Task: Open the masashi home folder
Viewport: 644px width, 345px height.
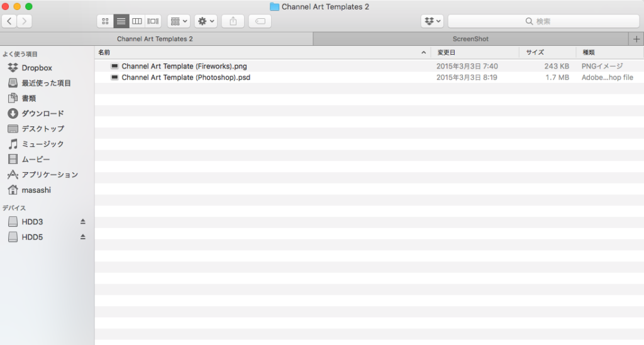Action: click(x=36, y=190)
